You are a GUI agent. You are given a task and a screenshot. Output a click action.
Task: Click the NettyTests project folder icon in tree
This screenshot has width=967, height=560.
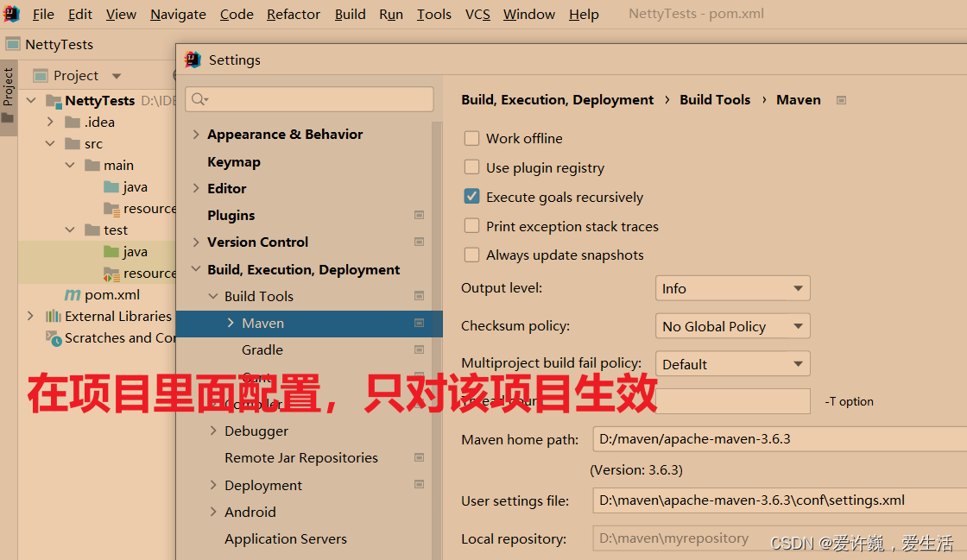(x=54, y=100)
